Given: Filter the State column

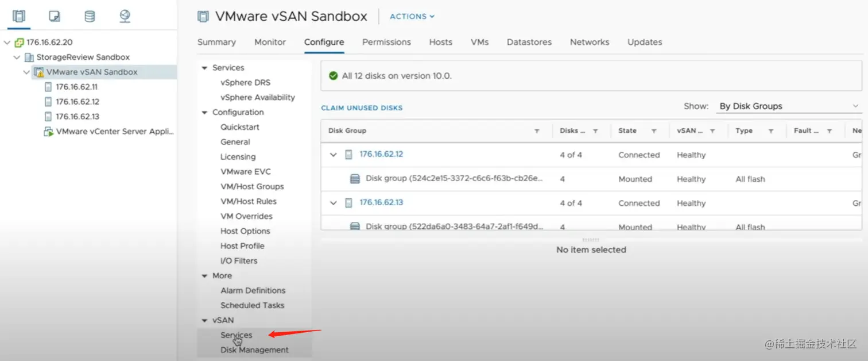Looking at the screenshot, I should 654,131.
